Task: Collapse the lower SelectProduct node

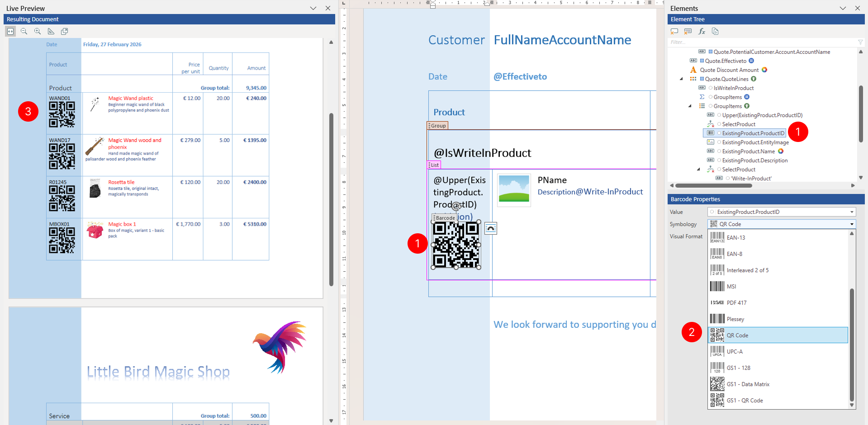Action: pyautogui.click(x=698, y=169)
